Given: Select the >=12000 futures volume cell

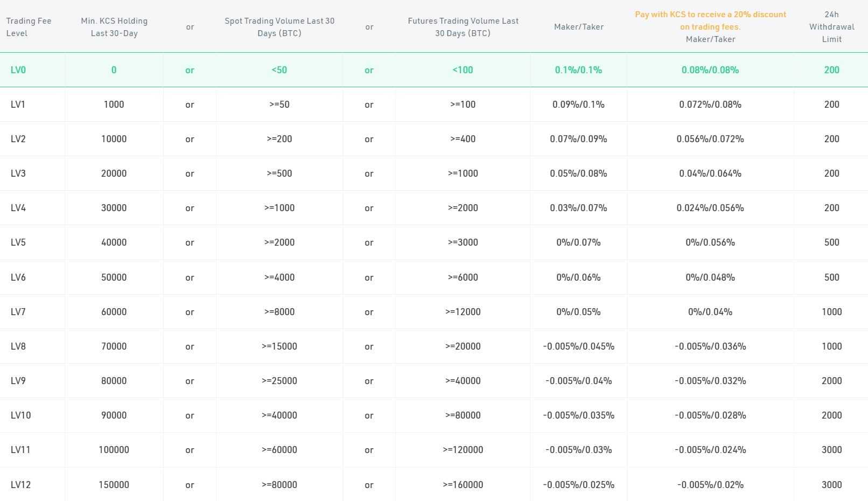Looking at the screenshot, I should [463, 312].
